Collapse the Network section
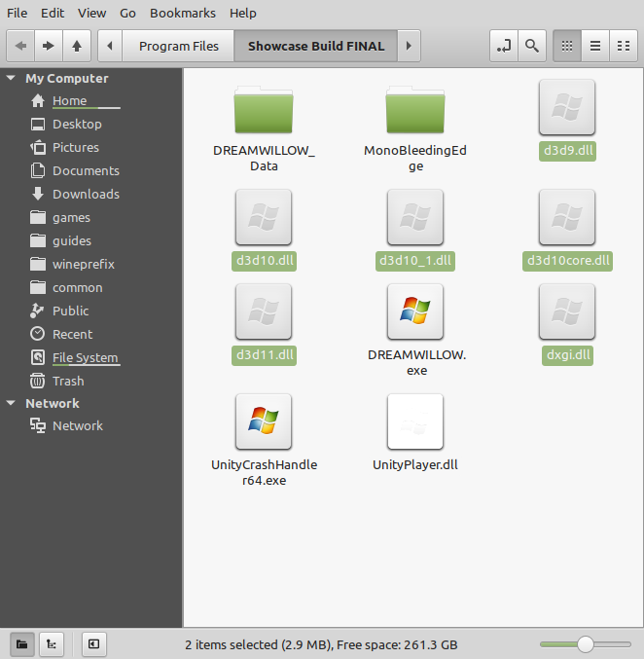This screenshot has width=644, height=659. point(11,403)
